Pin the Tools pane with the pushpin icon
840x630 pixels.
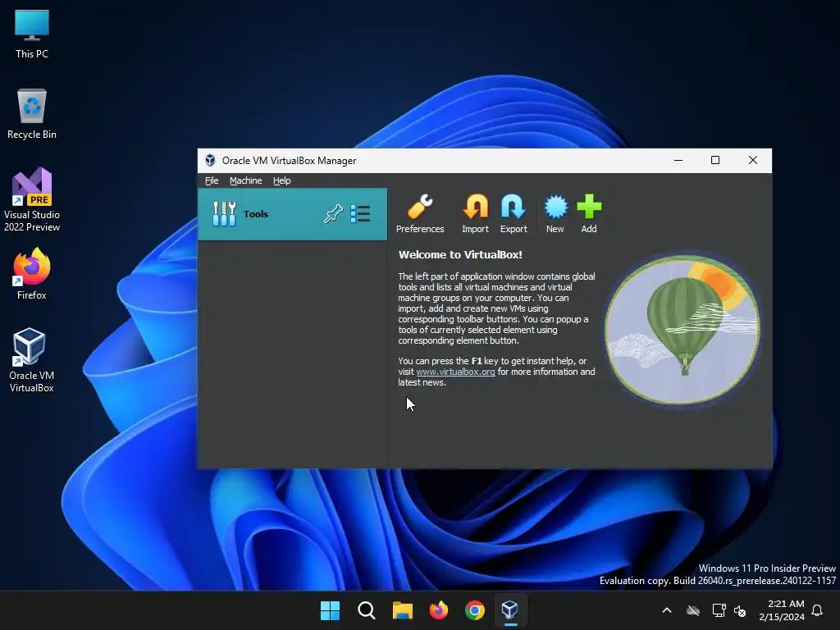pos(333,214)
